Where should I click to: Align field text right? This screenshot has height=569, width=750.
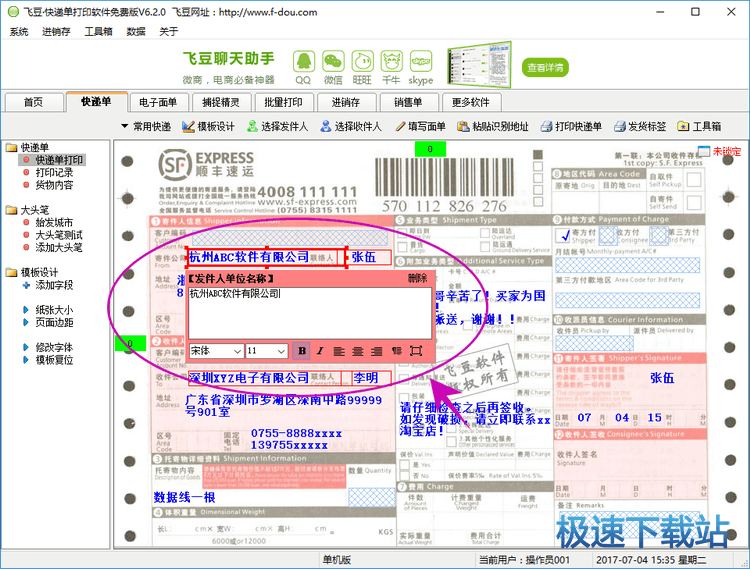click(x=377, y=351)
